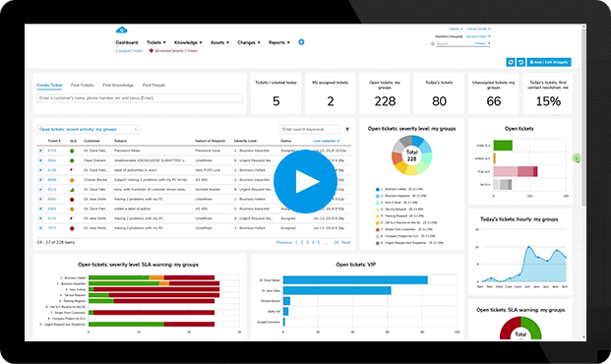Go to Next page of tickets
611x364 pixels.
pyautogui.click(x=346, y=242)
